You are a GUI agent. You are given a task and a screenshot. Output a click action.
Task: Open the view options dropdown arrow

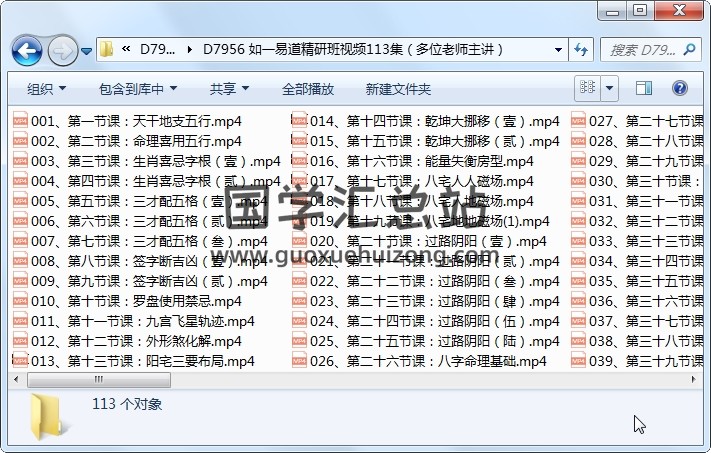click(609, 88)
